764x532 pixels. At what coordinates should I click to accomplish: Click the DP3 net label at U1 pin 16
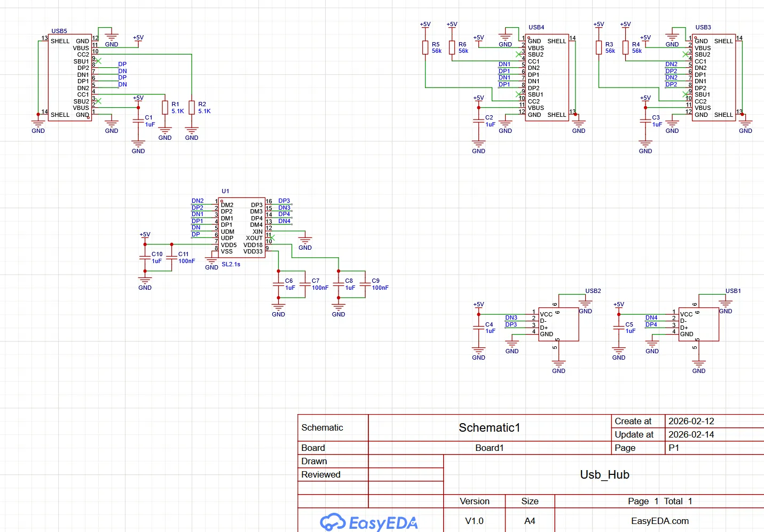click(284, 201)
